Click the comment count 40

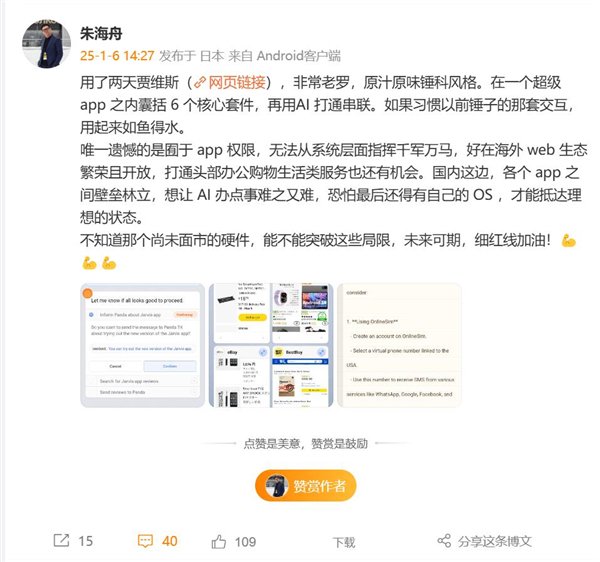click(170, 541)
